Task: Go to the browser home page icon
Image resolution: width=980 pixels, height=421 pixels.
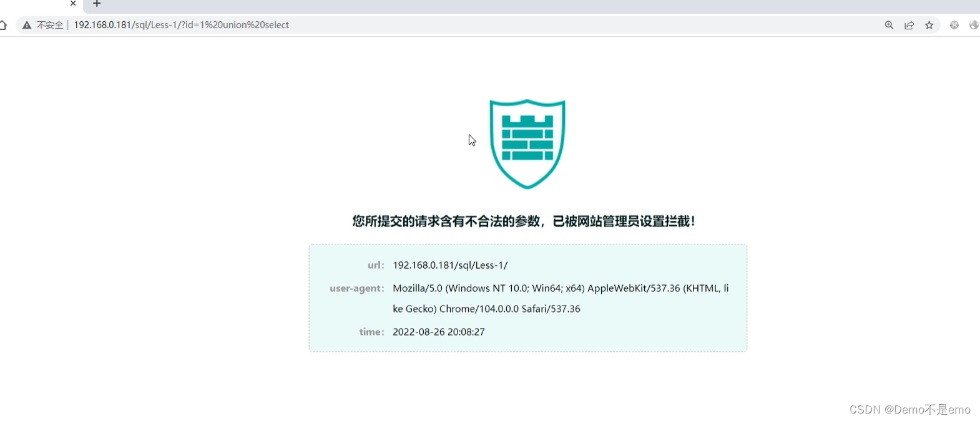Action: [x=3, y=25]
